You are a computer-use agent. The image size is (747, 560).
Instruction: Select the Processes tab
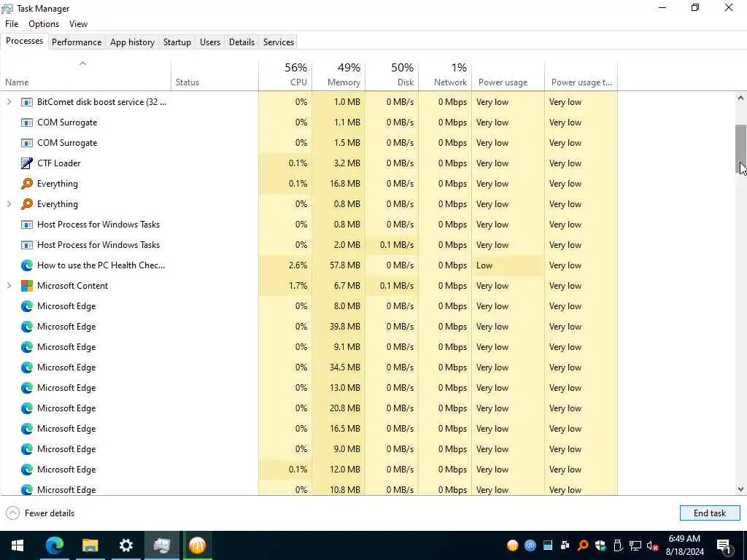pyautogui.click(x=24, y=41)
